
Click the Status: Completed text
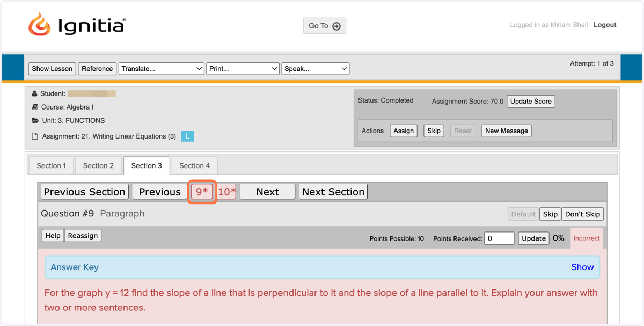[386, 100]
